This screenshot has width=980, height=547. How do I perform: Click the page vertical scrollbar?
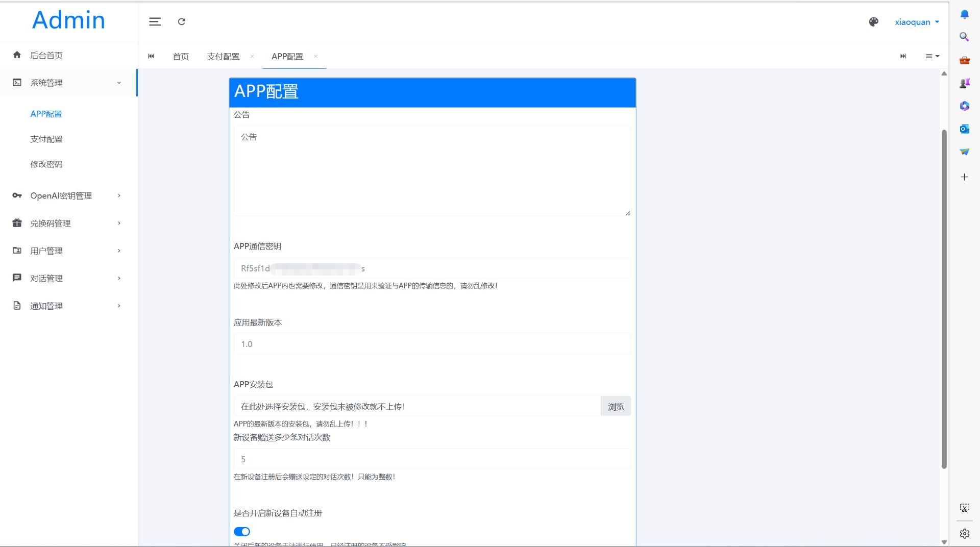944,299
